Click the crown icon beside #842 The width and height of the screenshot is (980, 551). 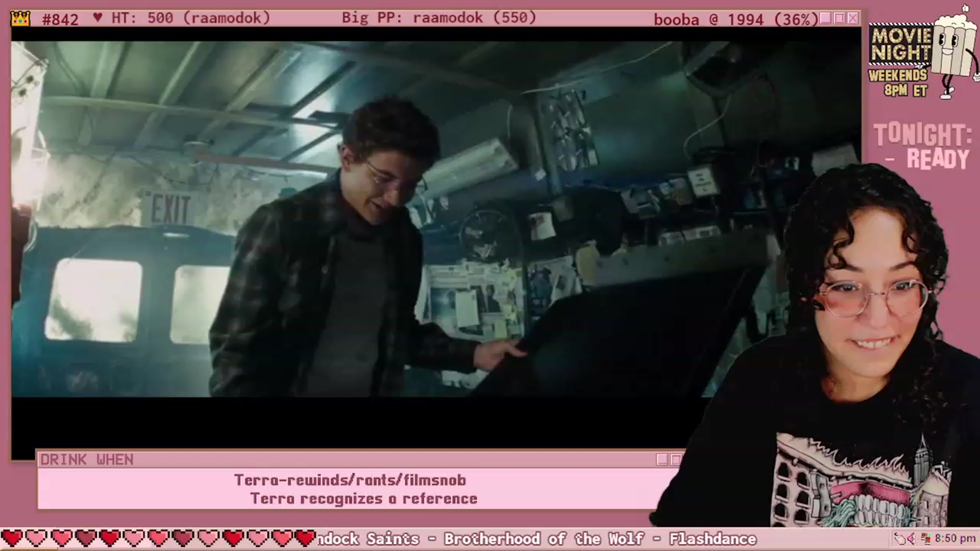coord(20,19)
